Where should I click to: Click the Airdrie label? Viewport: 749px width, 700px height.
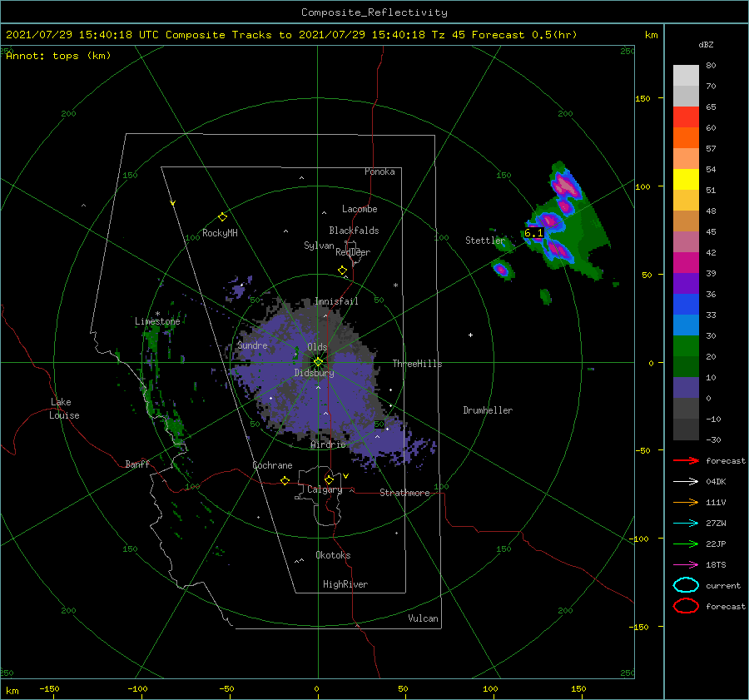[x=328, y=444]
